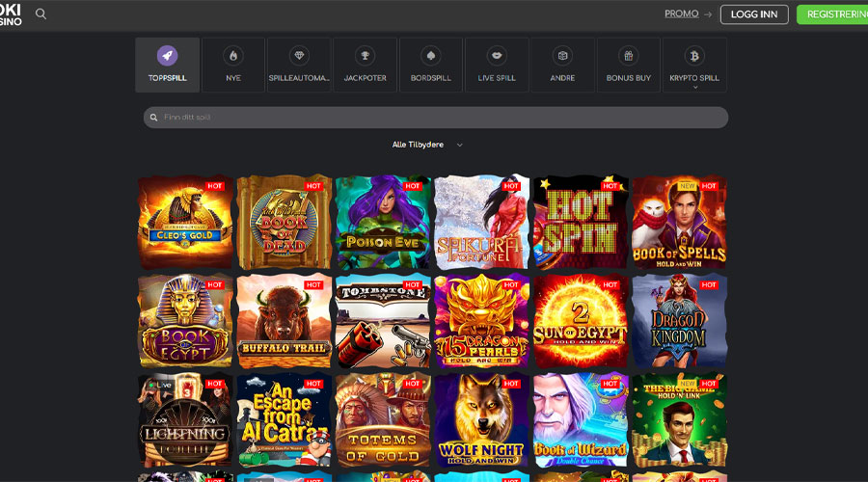Screen dimensions: 868x482
Task: Open the Book of Egypt game
Action: click(185, 321)
